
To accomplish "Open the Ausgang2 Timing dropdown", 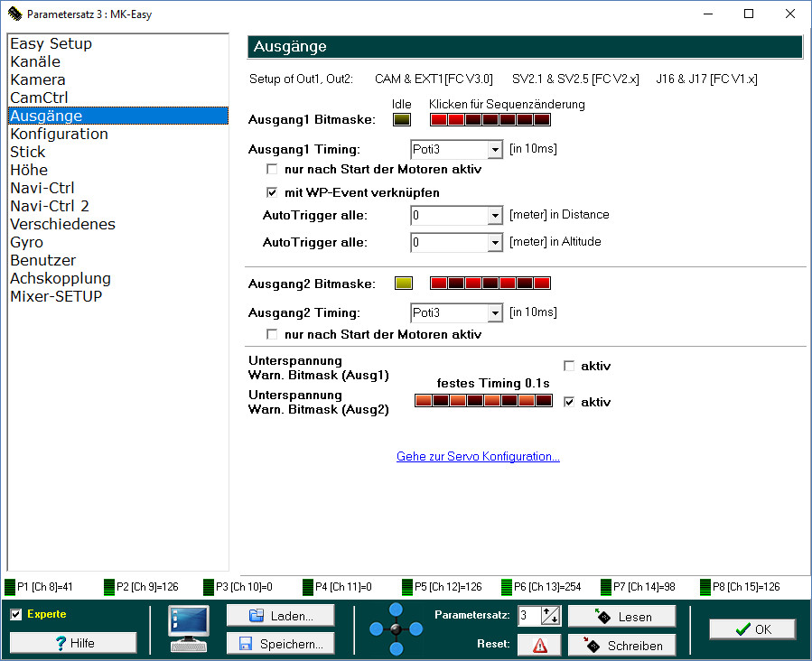I will coord(494,313).
